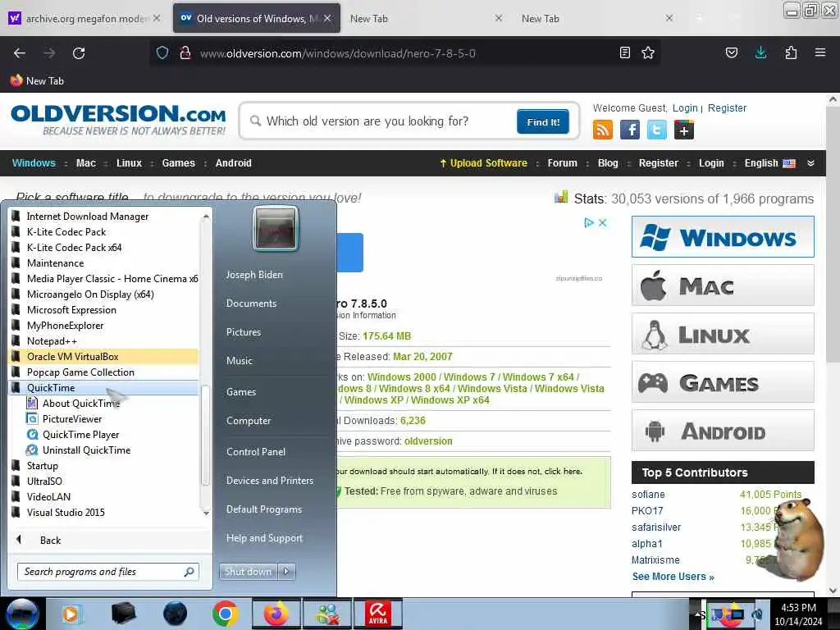Open the See More Users link
840x630 pixels.
tap(673, 577)
